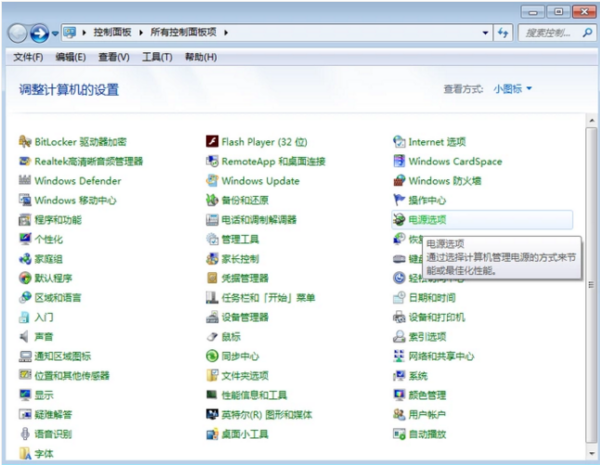Viewport: 600px width, 465px height.
Task: Click the 家长控制 icon
Action: coord(212,259)
